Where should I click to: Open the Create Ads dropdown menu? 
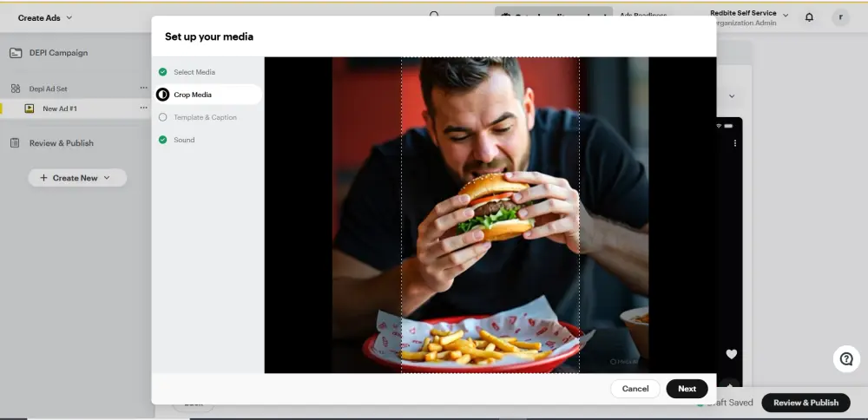[45, 17]
